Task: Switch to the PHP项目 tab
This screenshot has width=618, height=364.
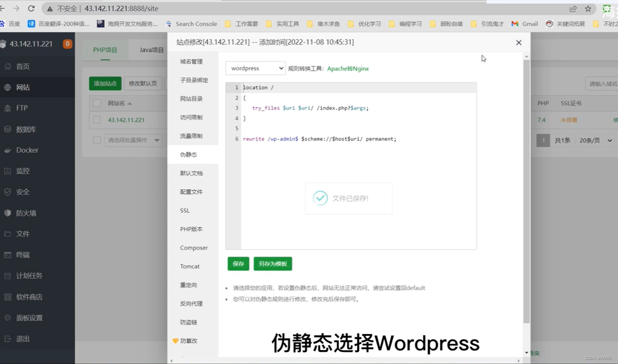Action: click(x=105, y=50)
